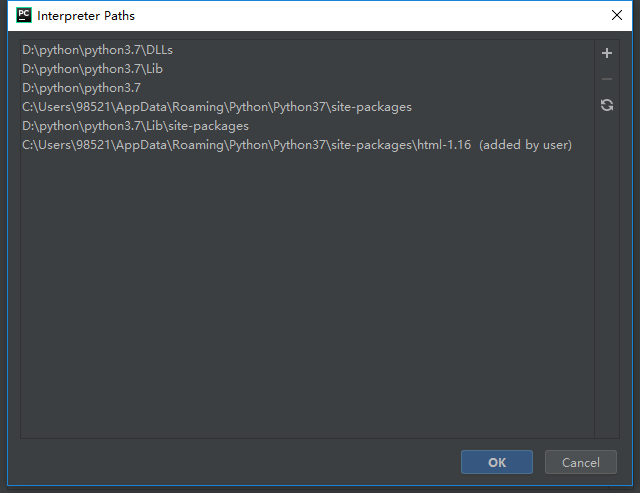
Task: Confirm with the OK button
Action: click(x=497, y=462)
